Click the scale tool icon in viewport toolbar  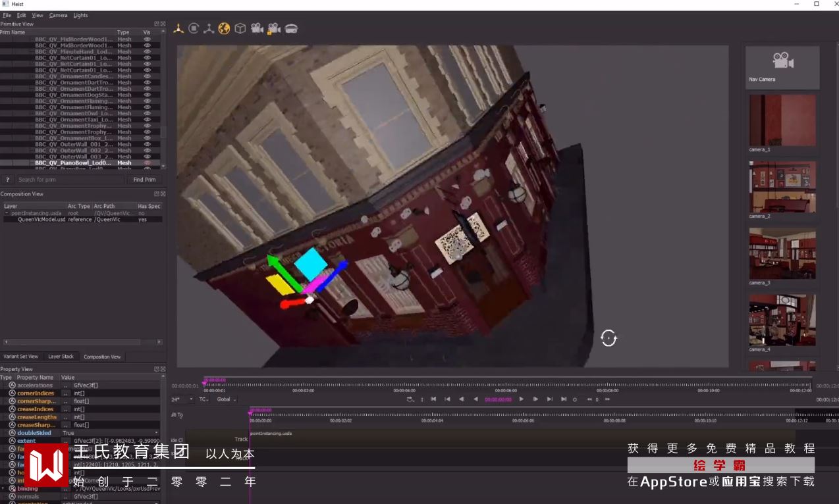209,28
